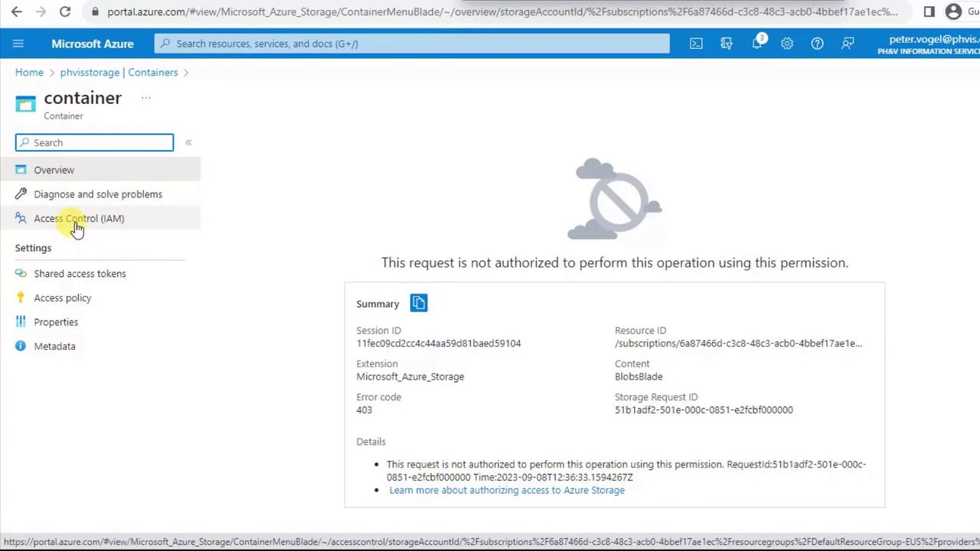Click the Diagnose and solve problems wrench icon

coord(21,194)
